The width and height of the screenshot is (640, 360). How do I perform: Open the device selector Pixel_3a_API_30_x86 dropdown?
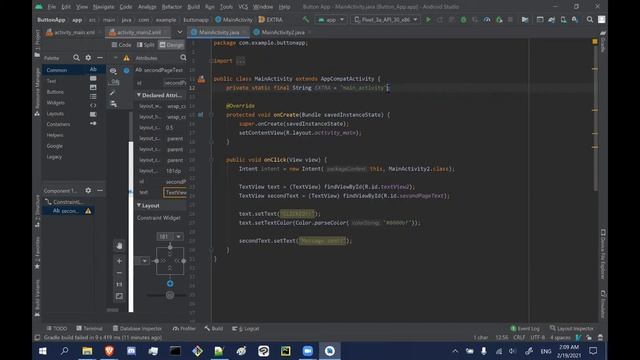386,20
